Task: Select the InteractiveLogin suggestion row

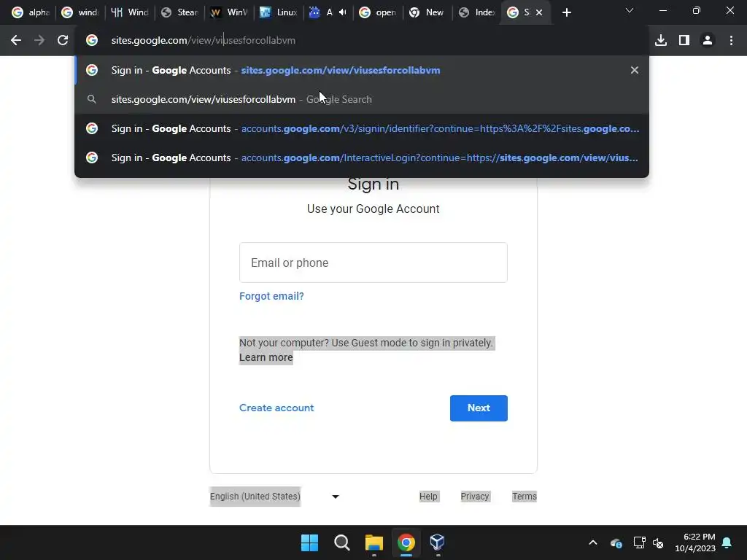Action: click(362, 157)
